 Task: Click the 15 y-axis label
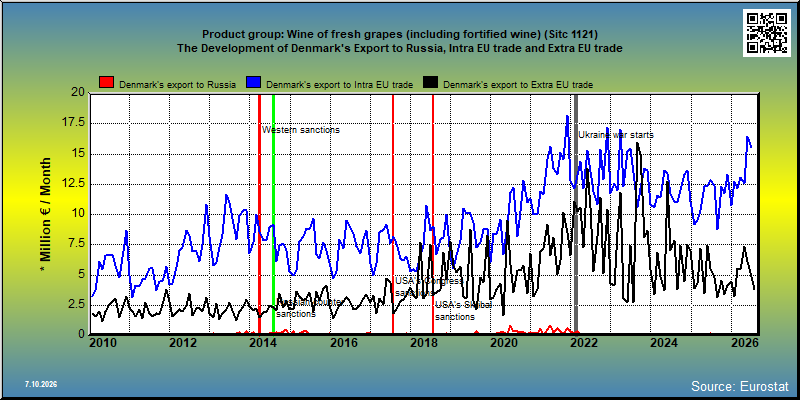pyautogui.click(x=78, y=154)
